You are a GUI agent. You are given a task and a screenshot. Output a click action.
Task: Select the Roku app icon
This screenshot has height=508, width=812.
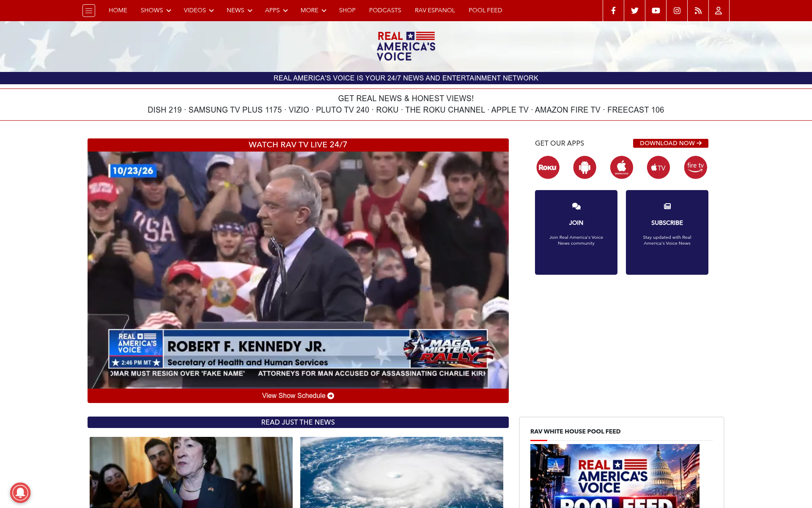point(548,167)
